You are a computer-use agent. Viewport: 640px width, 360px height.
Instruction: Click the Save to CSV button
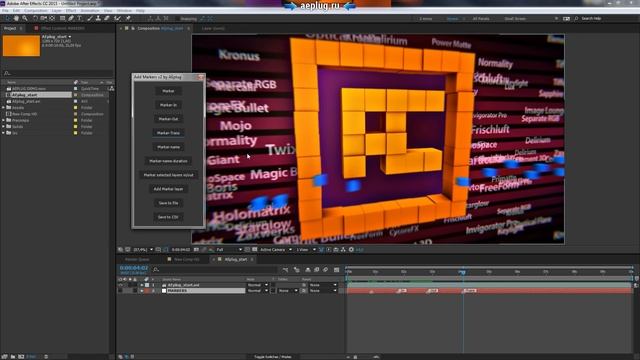pyautogui.click(x=168, y=217)
